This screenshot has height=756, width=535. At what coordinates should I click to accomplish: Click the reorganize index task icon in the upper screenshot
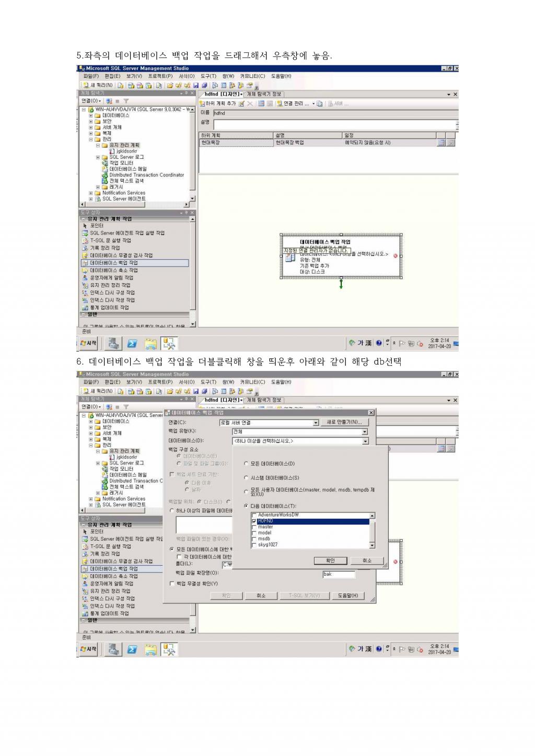pyautogui.click(x=85, y=293)
